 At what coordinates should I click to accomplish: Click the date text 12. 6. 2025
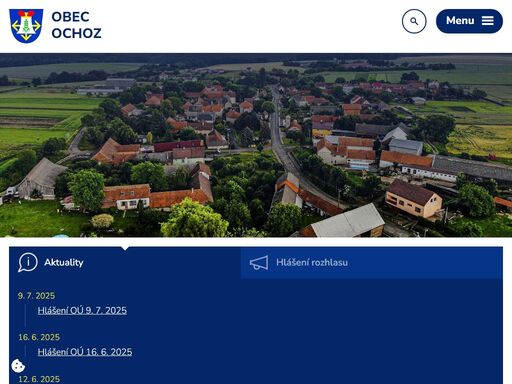point(39,379)
